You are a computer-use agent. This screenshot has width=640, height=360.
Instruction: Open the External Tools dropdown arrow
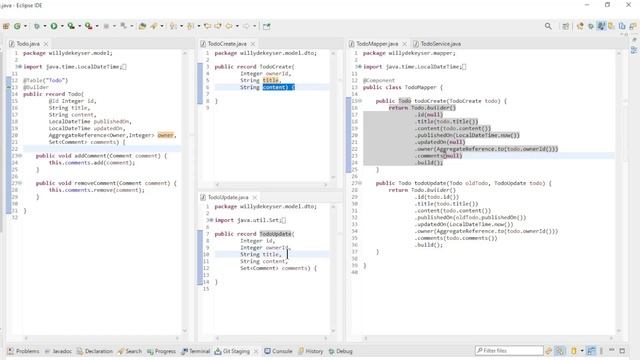pyautogui.click(x=97, y=26)
